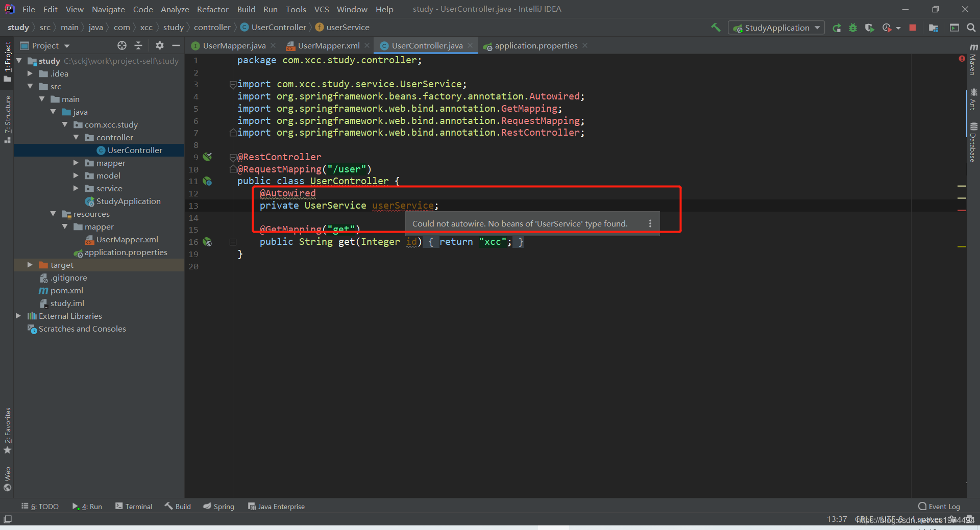The width and height of the screenshot is (980, 530).
Task: Toggle tool window bars at bottom-left corner
Action: click(7, 519)
